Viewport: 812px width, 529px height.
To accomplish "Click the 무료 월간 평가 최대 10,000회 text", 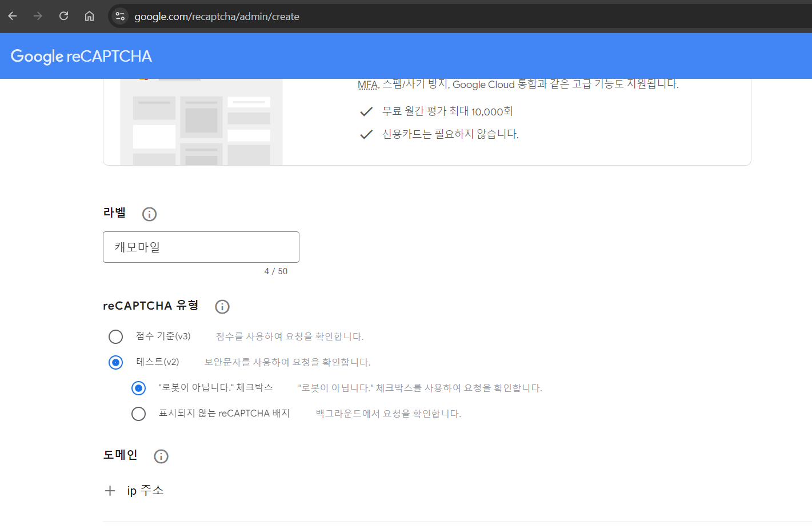I will coord(447,111).
